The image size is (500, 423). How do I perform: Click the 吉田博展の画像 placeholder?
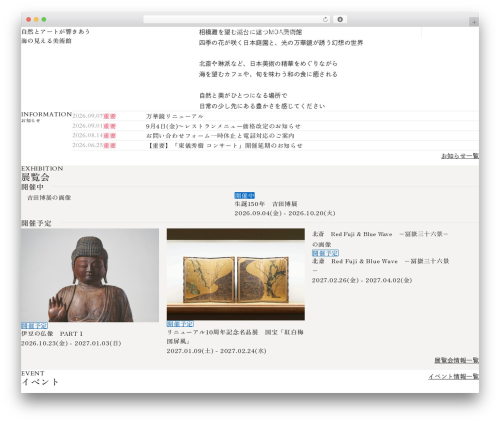(x=49, y=198)
